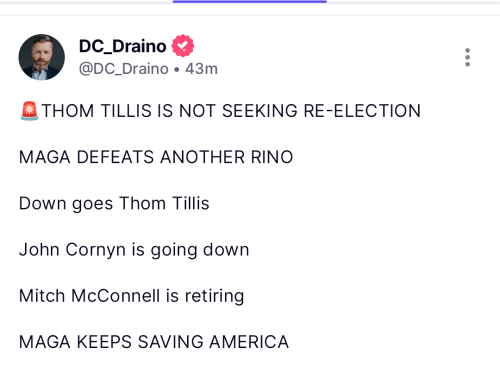Click the word 'RINO' in the post
The width and height of the screenshot is (500, 372).
pos(272,157)
